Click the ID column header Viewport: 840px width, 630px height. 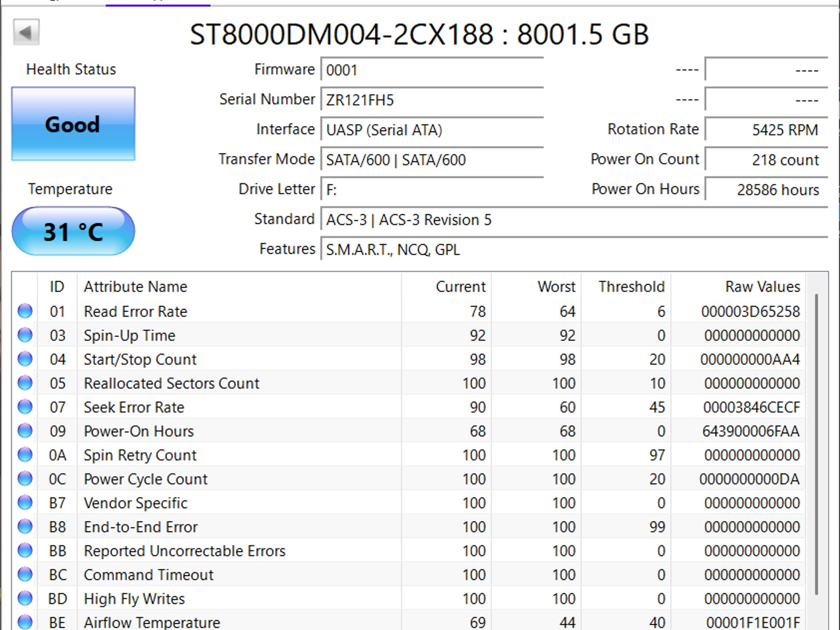click(57, 286)
